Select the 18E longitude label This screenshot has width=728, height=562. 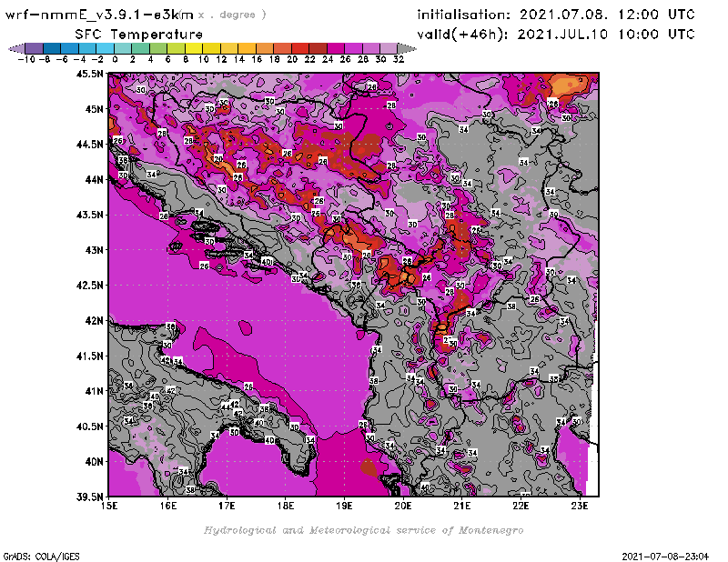(x=286, y=506)
